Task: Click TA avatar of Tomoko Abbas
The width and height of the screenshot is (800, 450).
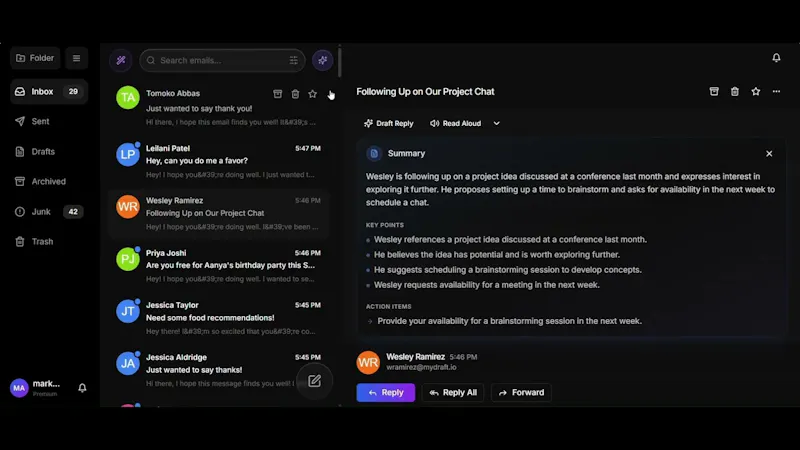Action: coord(128,97)
